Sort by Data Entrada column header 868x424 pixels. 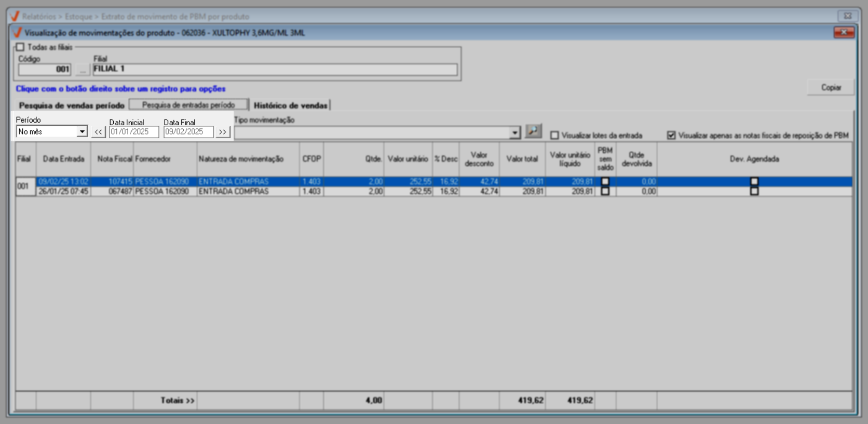click(x=63, y=159)
